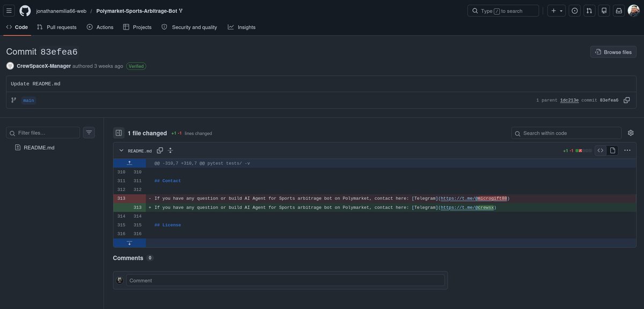Image resolution: width=644 pixels, height=309 pixels.
Task: Open the user profile avatar menu
Action: (634, 11)
